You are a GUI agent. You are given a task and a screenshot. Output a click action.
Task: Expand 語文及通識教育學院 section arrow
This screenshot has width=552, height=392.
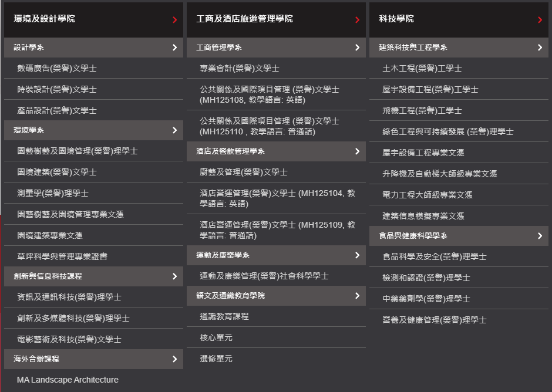pyautogui.click(x=357, y=296)
